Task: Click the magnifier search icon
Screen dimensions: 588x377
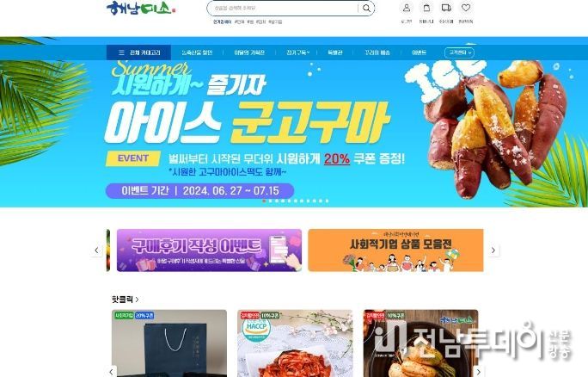Action: [x=366, y=9]
